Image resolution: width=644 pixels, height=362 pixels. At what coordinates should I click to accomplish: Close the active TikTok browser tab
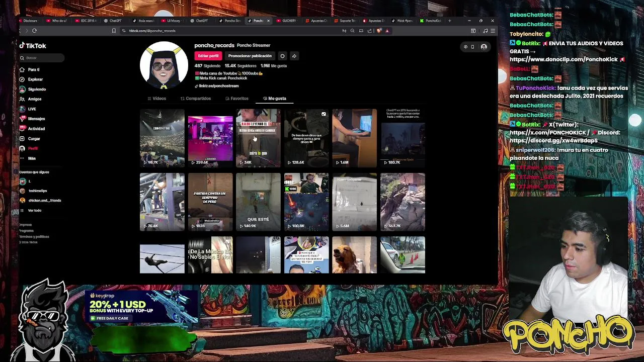268,21
